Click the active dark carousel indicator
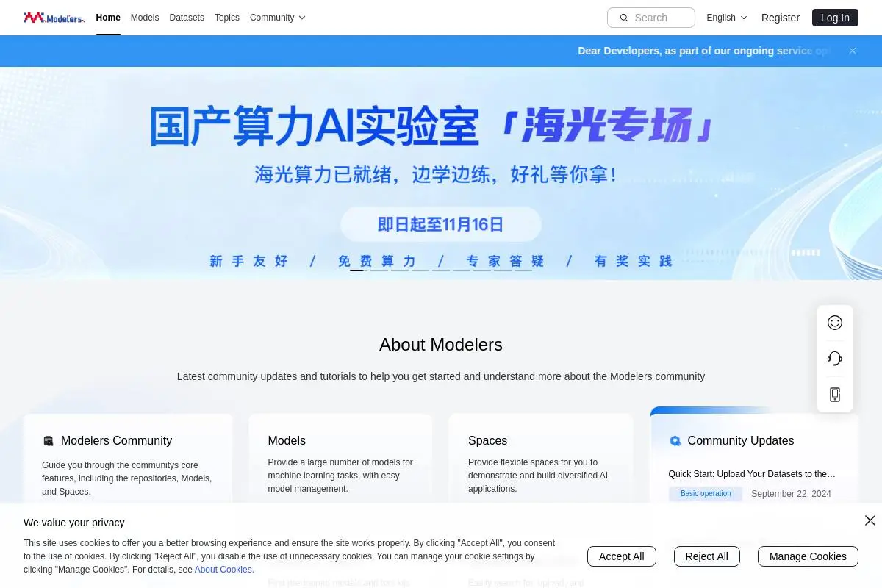 pyautogui.click(x=356, y=270)
